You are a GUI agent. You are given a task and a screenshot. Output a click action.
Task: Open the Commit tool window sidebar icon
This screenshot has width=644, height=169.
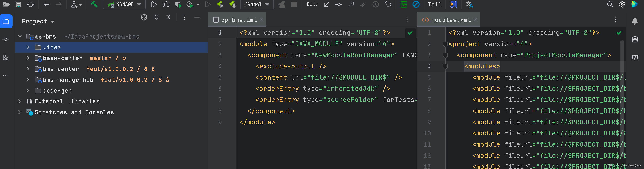point(6,39)
